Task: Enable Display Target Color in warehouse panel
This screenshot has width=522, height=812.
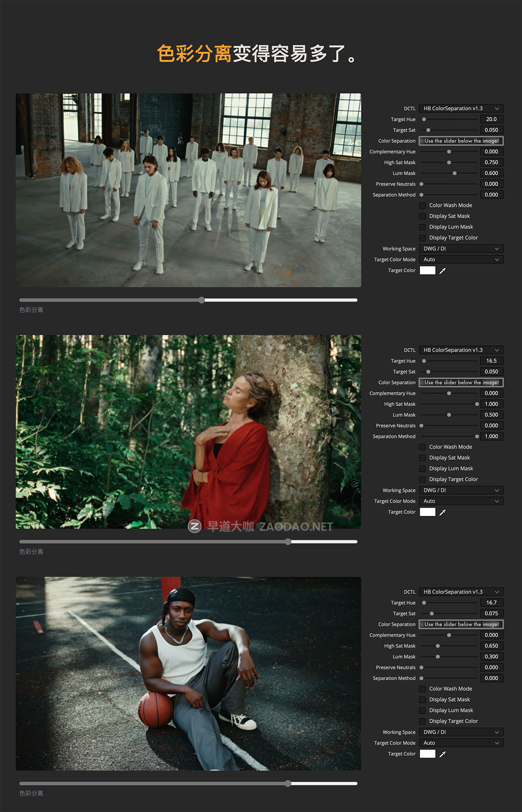Action: 422,238
